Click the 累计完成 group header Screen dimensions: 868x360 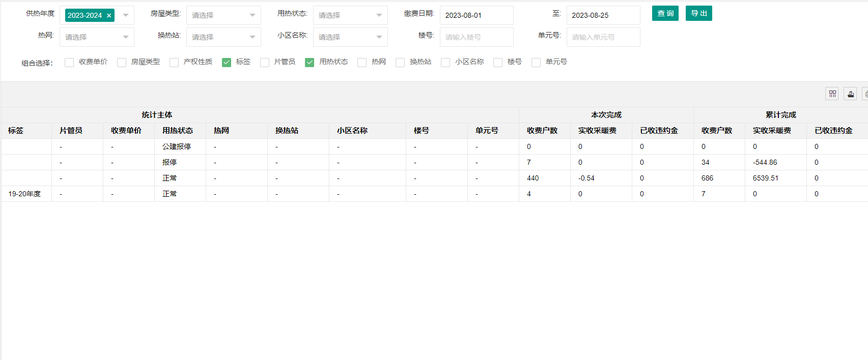[781, 115]
